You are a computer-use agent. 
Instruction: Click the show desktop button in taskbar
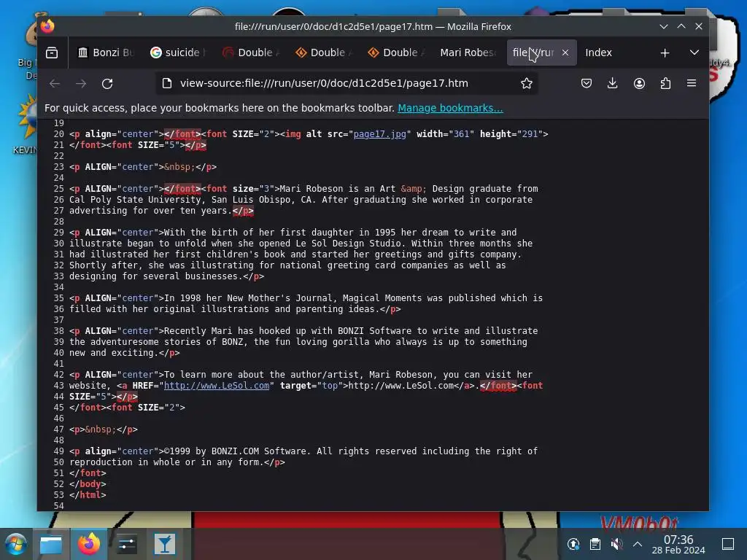point(728,544)
